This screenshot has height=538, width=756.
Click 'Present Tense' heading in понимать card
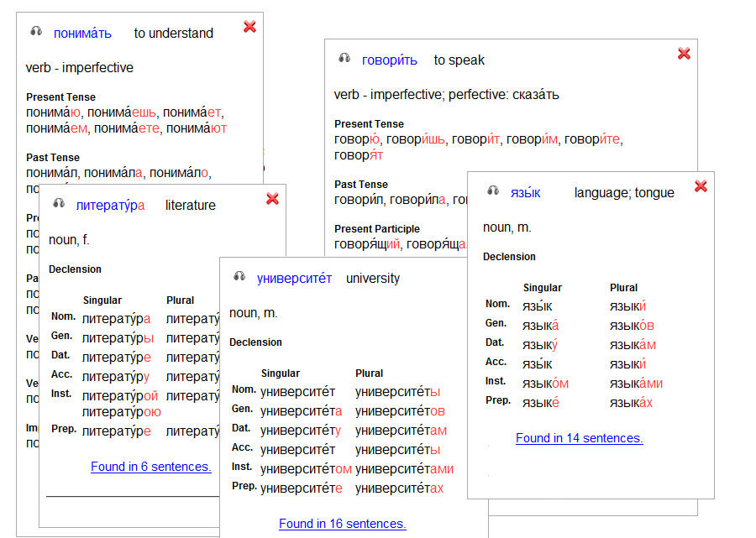(60, 97)
